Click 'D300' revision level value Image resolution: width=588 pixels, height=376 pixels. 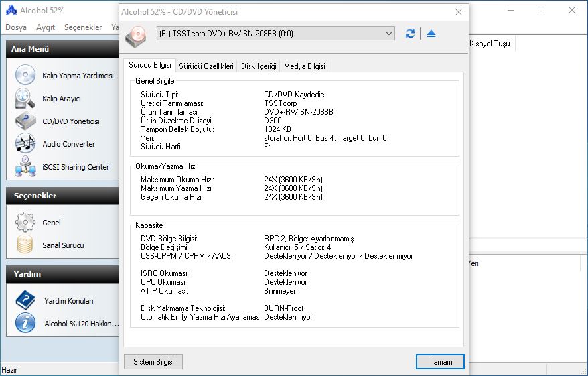tap(273, 121)
